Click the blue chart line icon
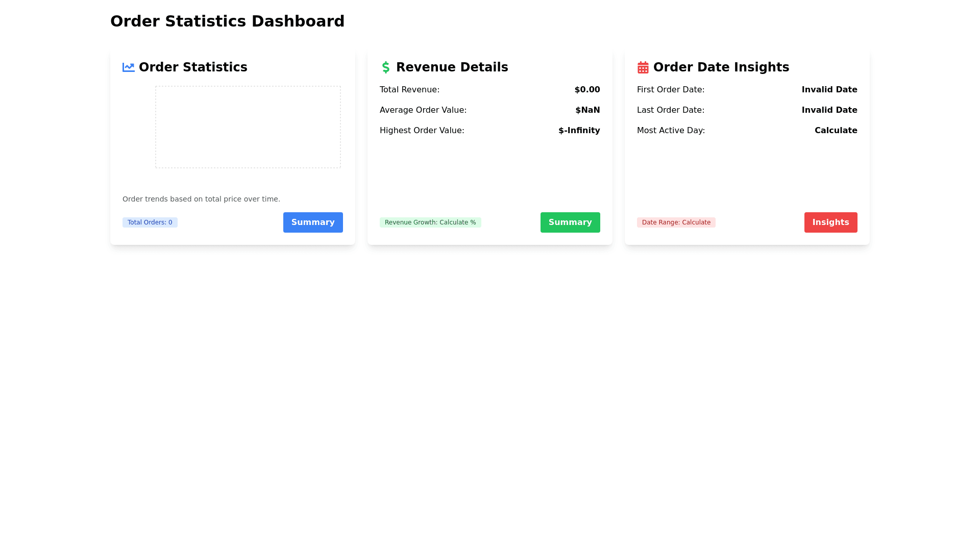Screen dimensions: 980x551 click(x=128, y=67)
